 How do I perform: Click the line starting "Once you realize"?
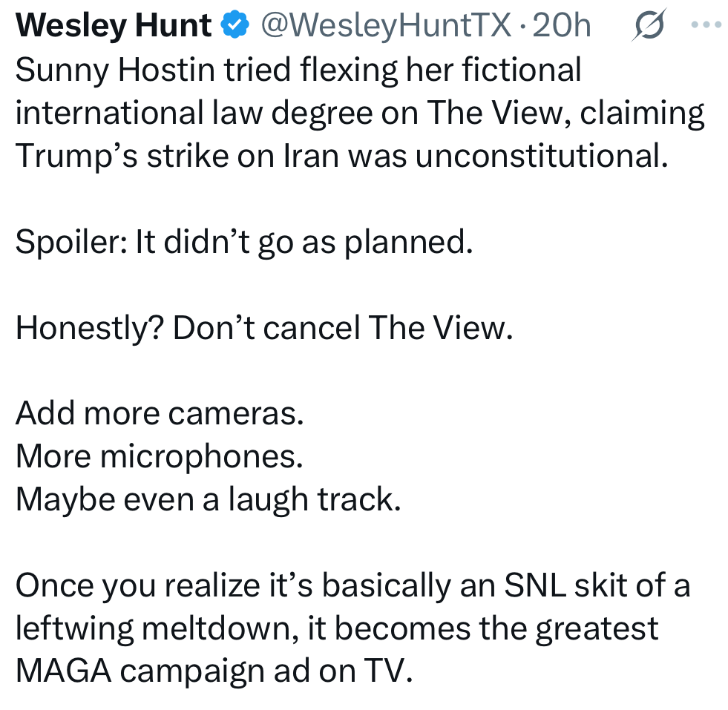click(352, 585)
